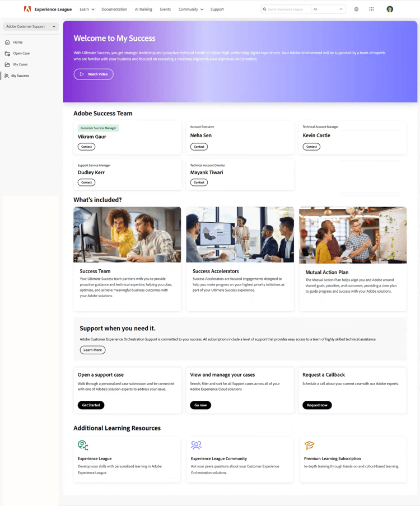The image size is (420, 506).
Task: Open the AI training menu item
Action: click(143, 10)
